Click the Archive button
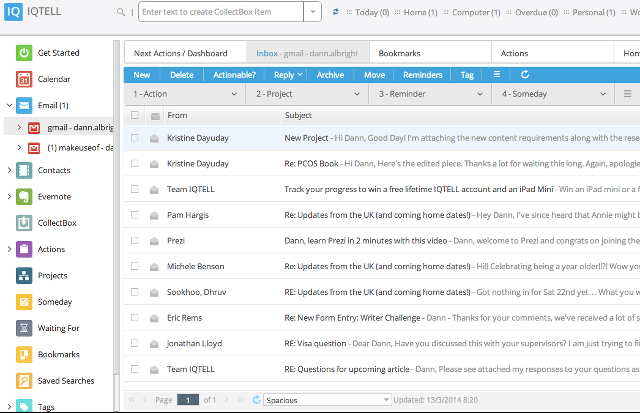This screenshot has width=640, height=413. (x=330, y=75)
